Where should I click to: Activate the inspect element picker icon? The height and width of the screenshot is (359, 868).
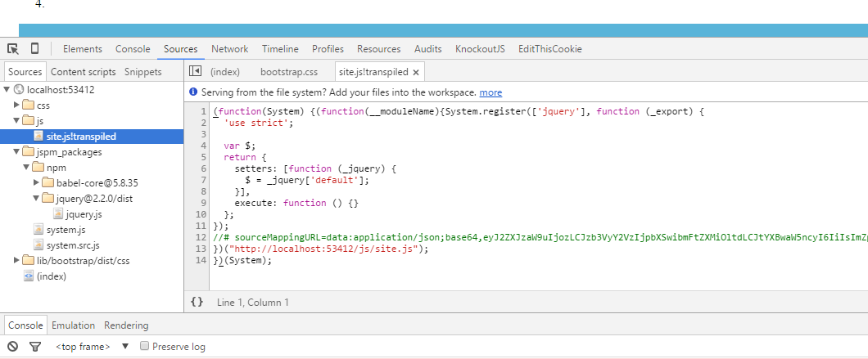tap(13, 49)
